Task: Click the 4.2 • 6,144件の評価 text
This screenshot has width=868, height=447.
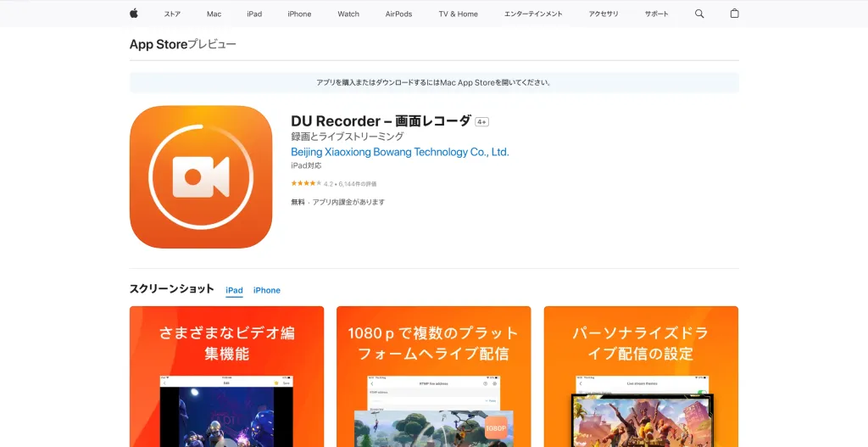Action: 350,184
